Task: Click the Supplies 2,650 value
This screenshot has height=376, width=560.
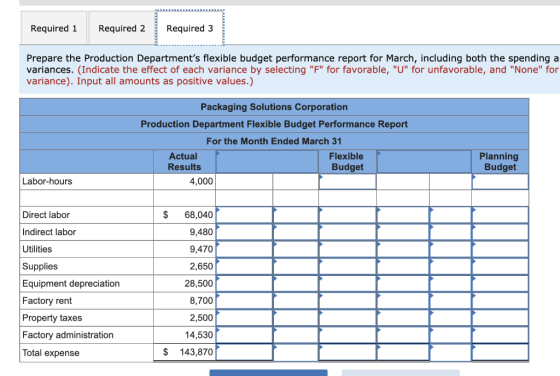Action: point(201,266)
